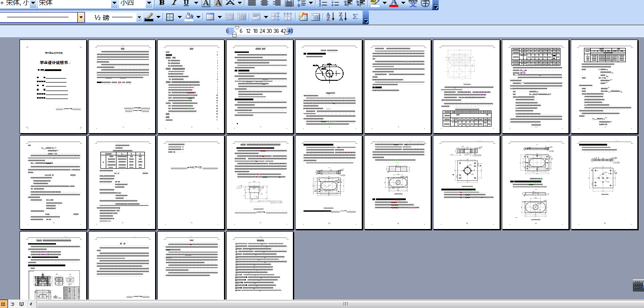
Task: Click the cell alignment icon
Action: [x=256, y=17]
